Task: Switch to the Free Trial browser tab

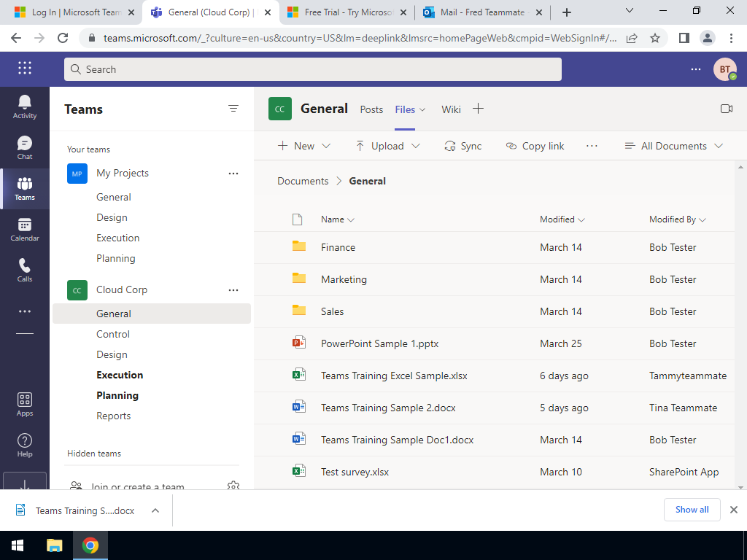Action: tap(347, 12)
